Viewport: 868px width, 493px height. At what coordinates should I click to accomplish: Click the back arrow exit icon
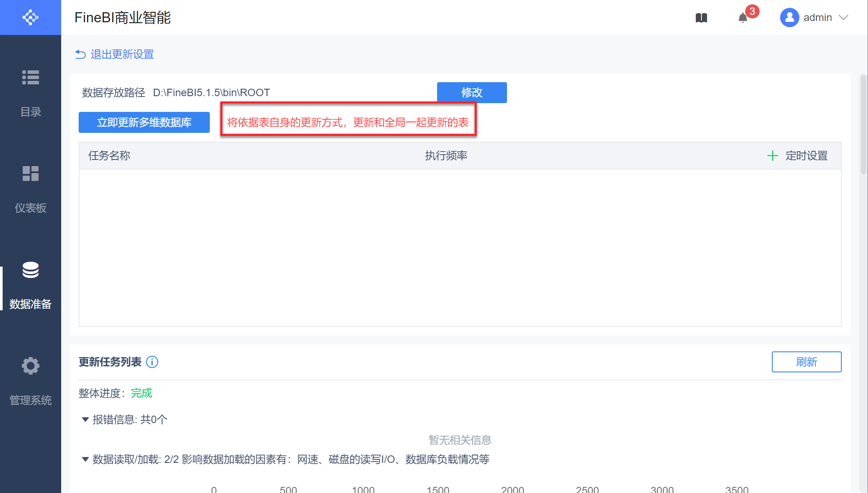click(80, 54)
